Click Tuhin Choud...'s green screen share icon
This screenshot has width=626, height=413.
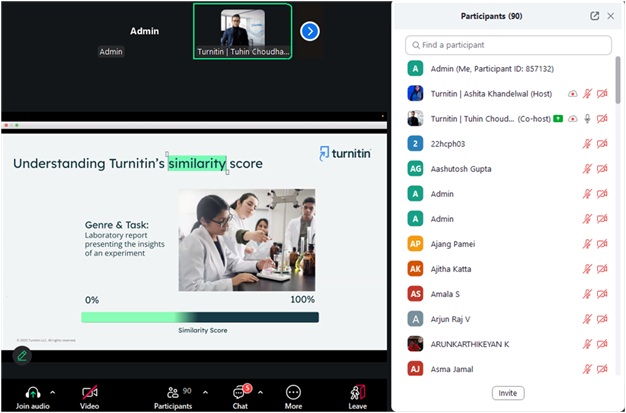click(558, 119)
